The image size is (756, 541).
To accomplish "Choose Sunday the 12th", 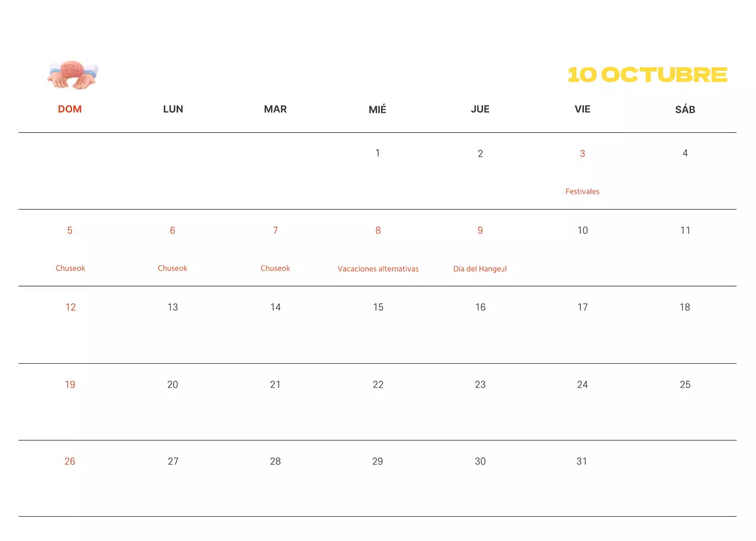I will [70, 307].
